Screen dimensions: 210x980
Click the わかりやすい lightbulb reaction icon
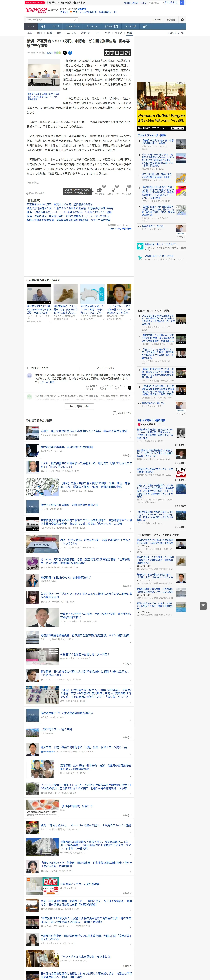113,190
